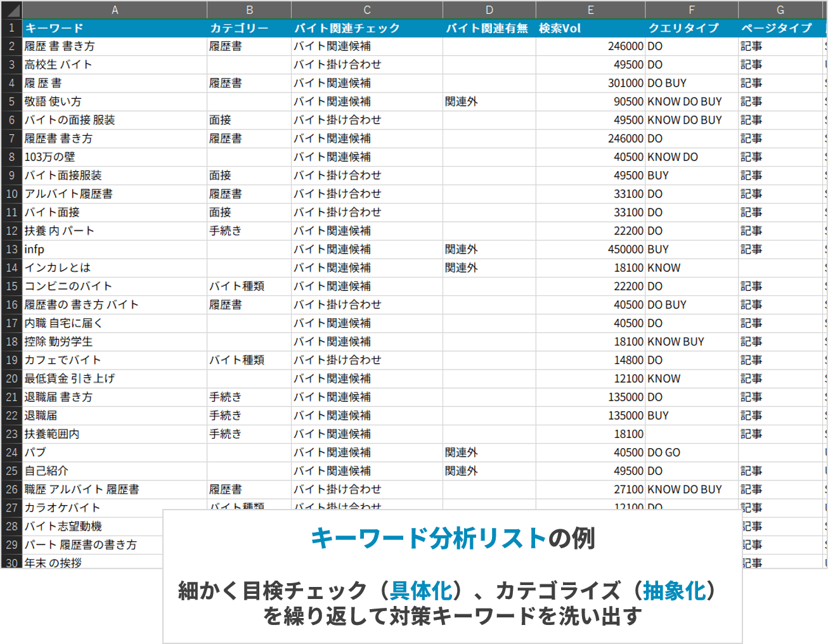Click the キーワード header cell

point(115,28)
